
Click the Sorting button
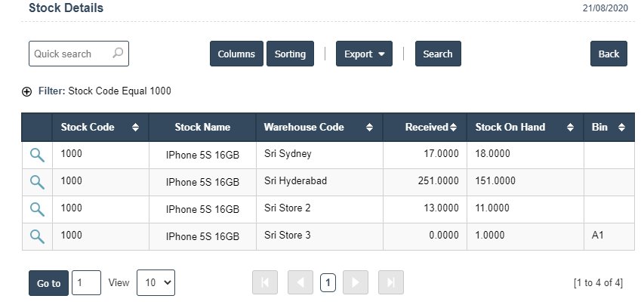290,54
